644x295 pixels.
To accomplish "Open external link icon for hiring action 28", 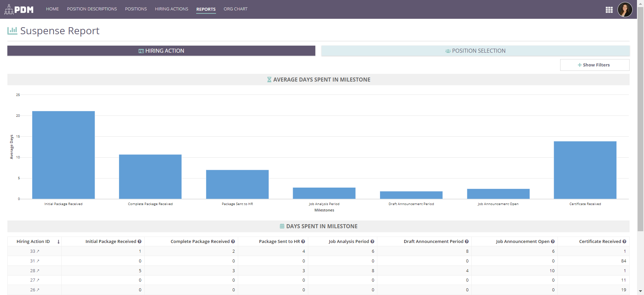I will (x=38, y=271).
